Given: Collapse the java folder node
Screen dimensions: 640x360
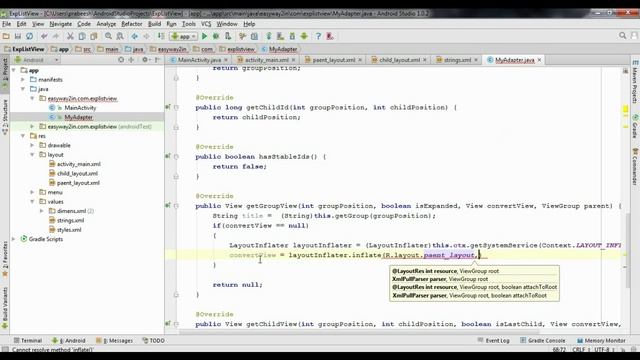Looking at the screenshot, I should (23, 89).
